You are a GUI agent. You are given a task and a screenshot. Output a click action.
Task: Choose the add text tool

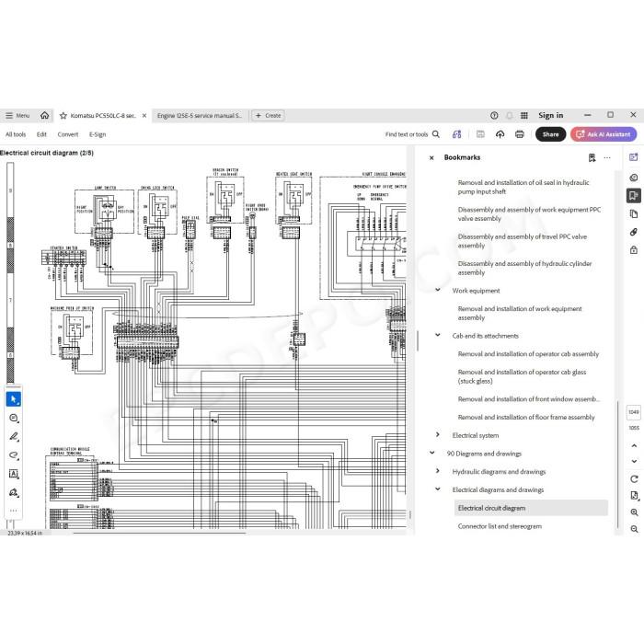14,474
